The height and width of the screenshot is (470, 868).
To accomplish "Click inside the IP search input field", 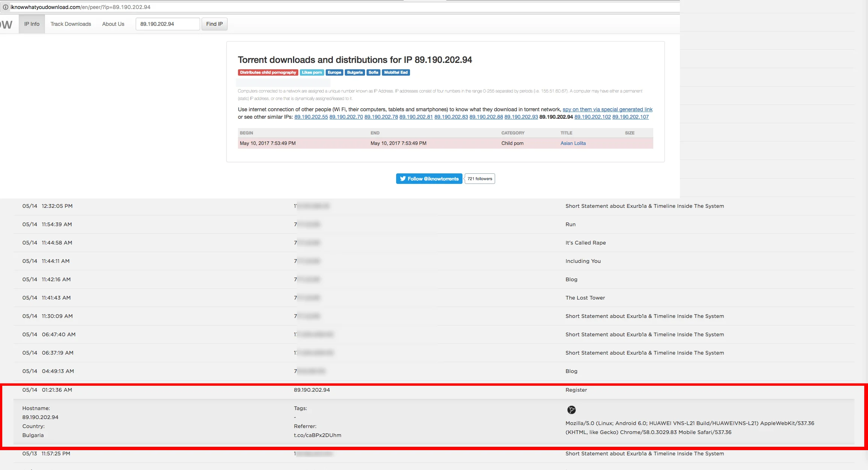I will pos(168,24).
